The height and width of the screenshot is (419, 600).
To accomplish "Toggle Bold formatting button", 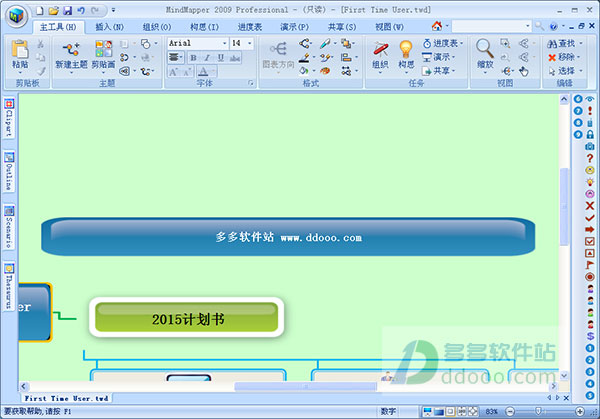I will [x=194, y=58].
